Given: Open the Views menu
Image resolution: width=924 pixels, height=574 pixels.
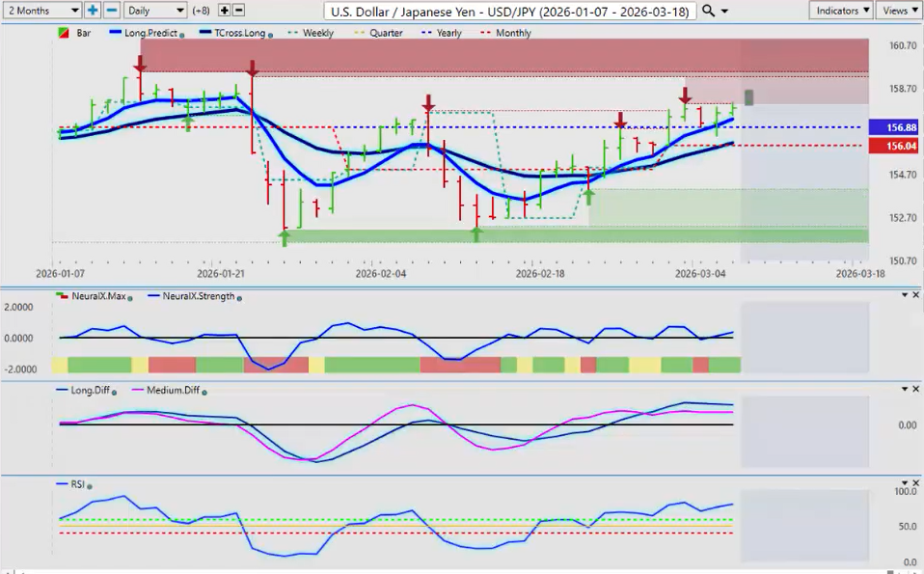Looking at the screenshot, I should click(x=899, y=10).
